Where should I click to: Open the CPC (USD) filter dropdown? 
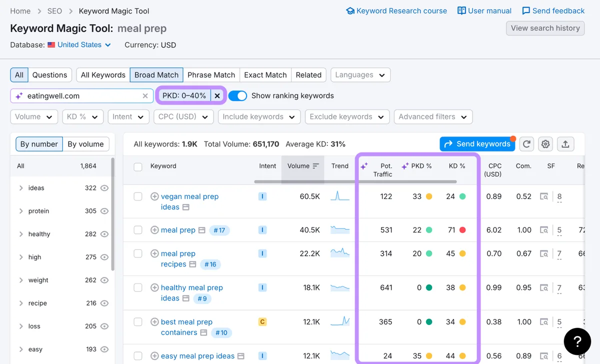[183, 117]
